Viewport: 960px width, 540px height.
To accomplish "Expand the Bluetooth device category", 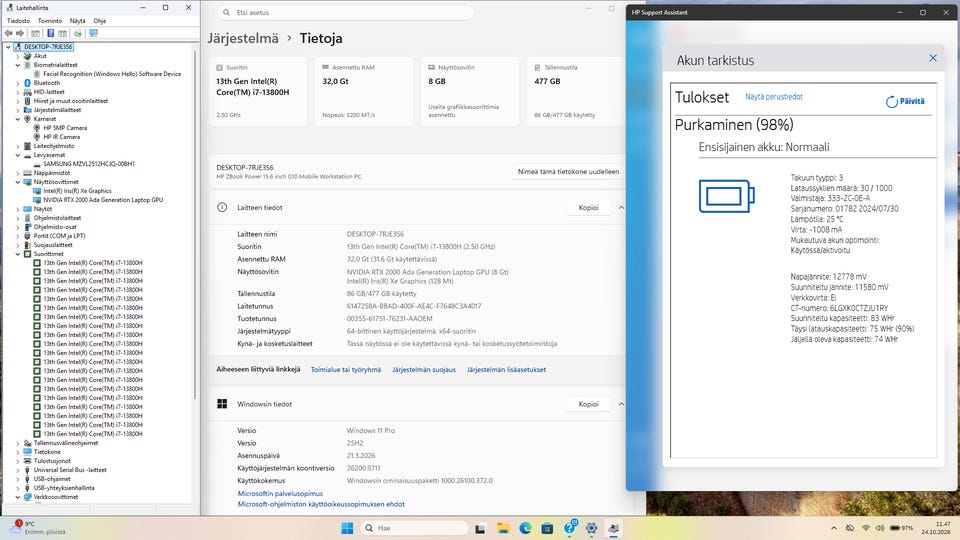I will click(x=18, y=83).
